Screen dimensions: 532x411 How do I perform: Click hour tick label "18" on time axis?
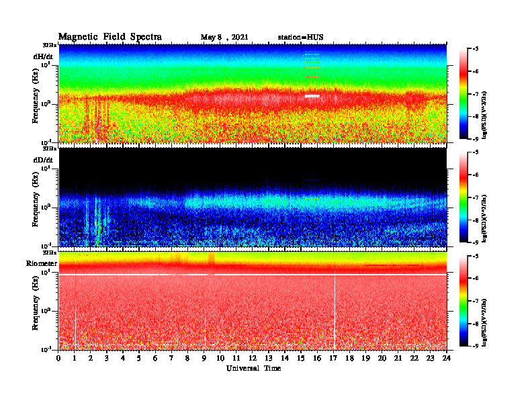pos(349,359)
